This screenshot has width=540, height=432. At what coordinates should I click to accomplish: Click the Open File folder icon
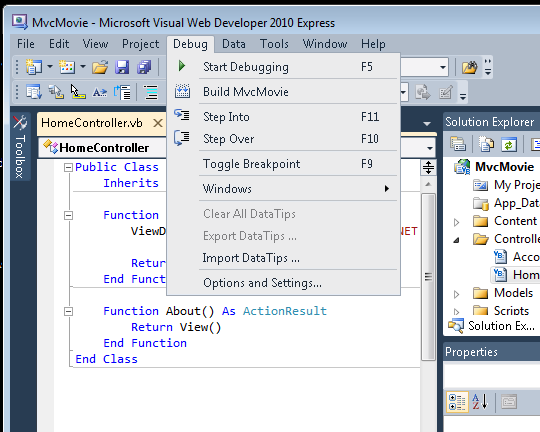pyautogui.click(x=100, y=67)
